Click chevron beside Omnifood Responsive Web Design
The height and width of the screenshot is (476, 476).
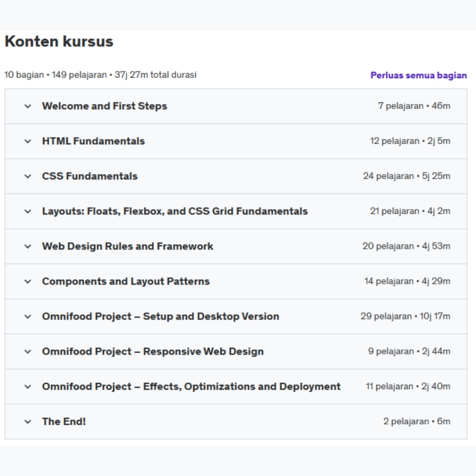click(x=28, y=352)
